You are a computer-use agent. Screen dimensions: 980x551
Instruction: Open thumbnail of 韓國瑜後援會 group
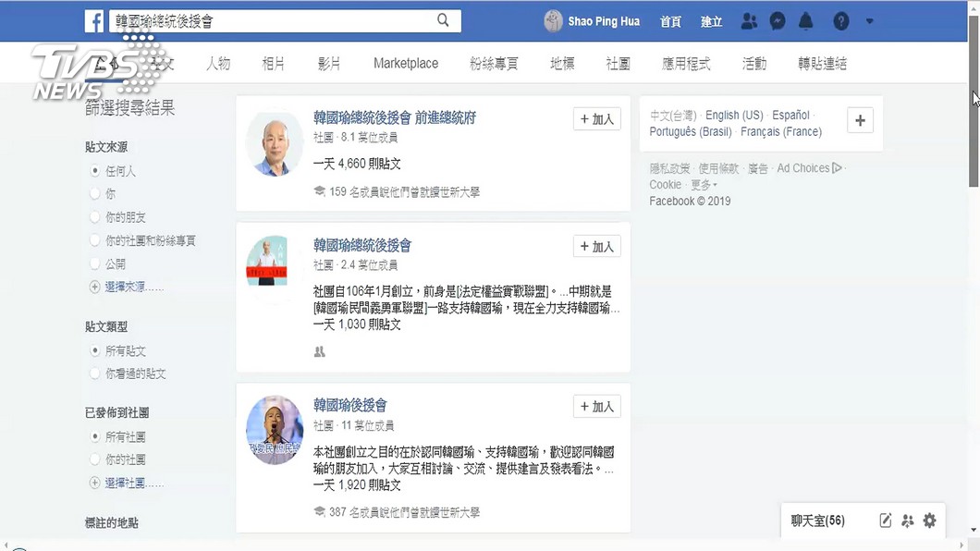[x=275, y=430]
